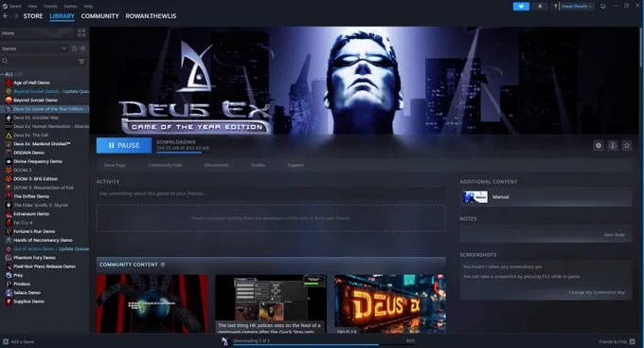Pause the Deus Ex download

[x=124, y=145]
